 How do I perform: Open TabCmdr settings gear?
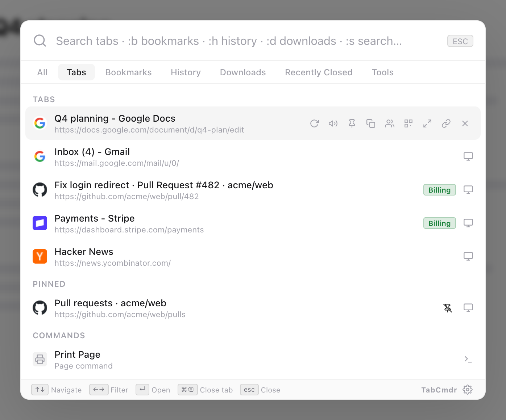pos(468,390)
